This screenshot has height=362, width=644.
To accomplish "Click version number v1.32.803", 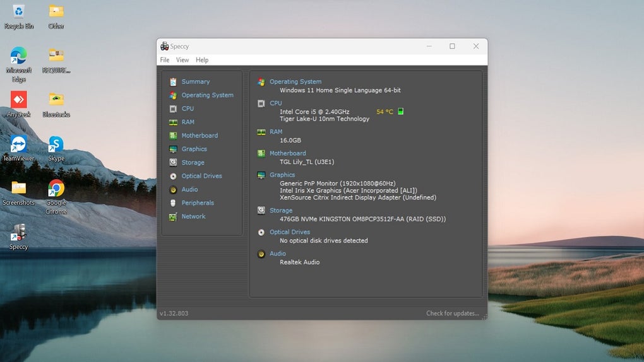I will point(174,313).
